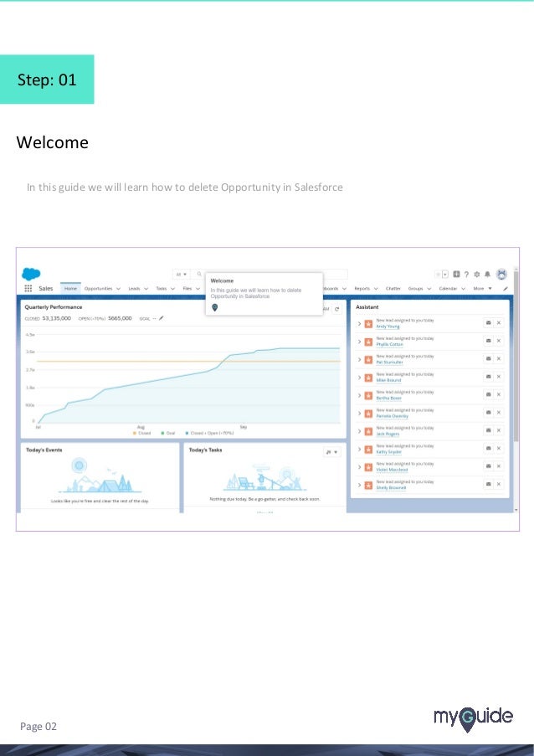Dismiss the Andy Young assistant item
534x756 pixels.
(x=499, y=323)
